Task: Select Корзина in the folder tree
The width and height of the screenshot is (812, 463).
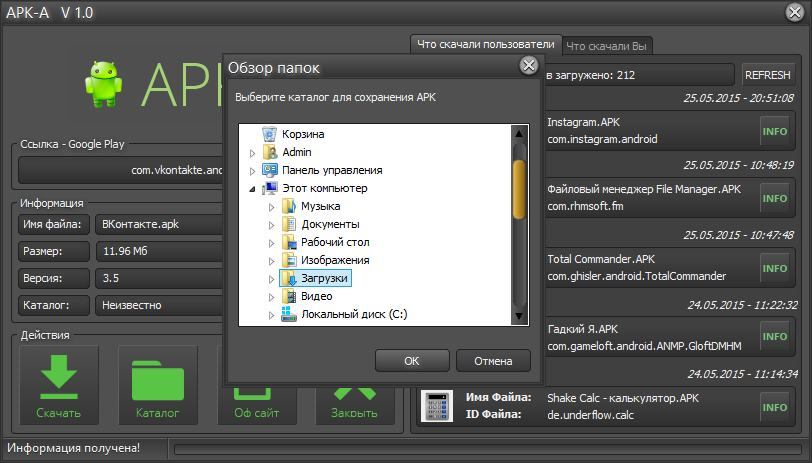Action: tap(303, 134)
